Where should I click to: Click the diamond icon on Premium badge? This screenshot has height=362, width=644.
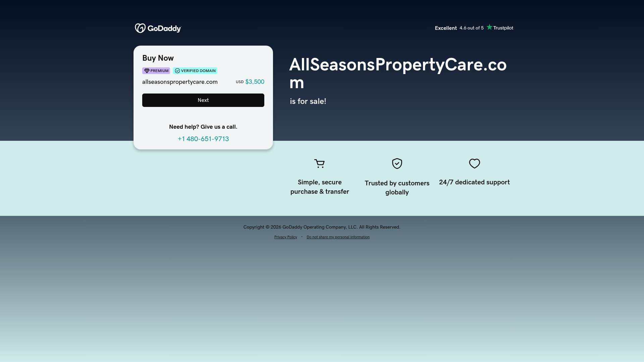pos(147,71)
